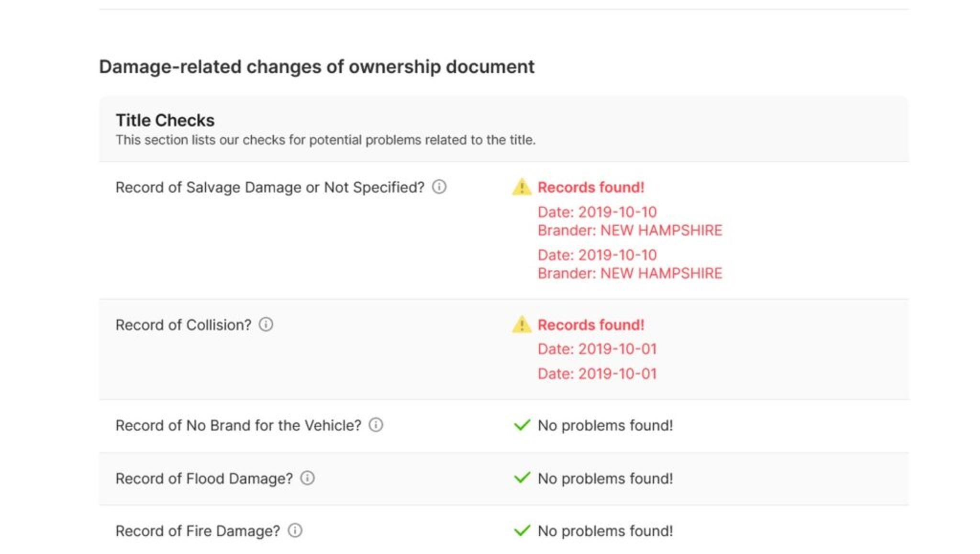Click green checkmark in Fire Damage row

pyautogui.click(x=522, y=531)
